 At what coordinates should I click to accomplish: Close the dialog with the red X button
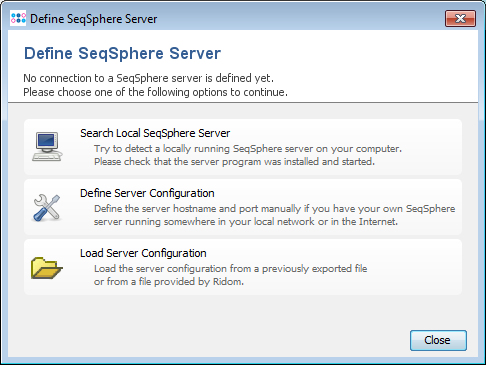point(460,18)
